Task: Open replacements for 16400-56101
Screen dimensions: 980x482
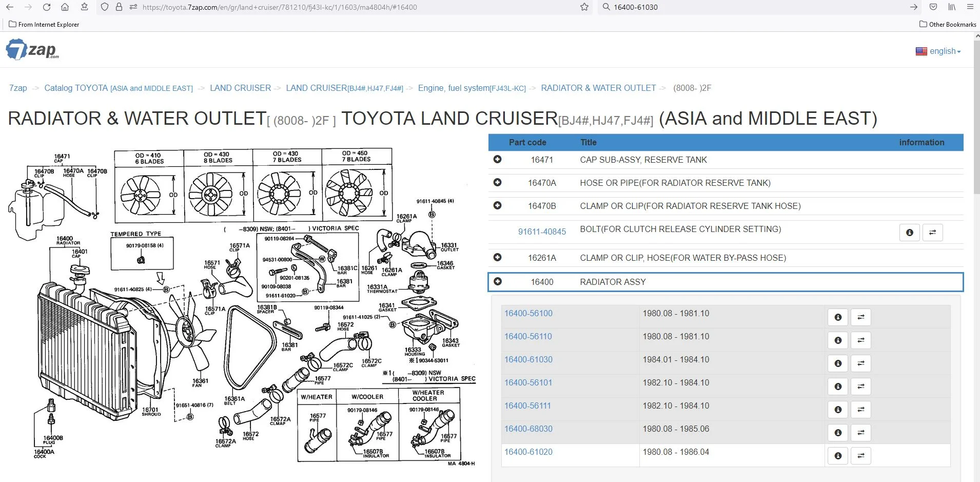Action: click(x=861, y=387)
